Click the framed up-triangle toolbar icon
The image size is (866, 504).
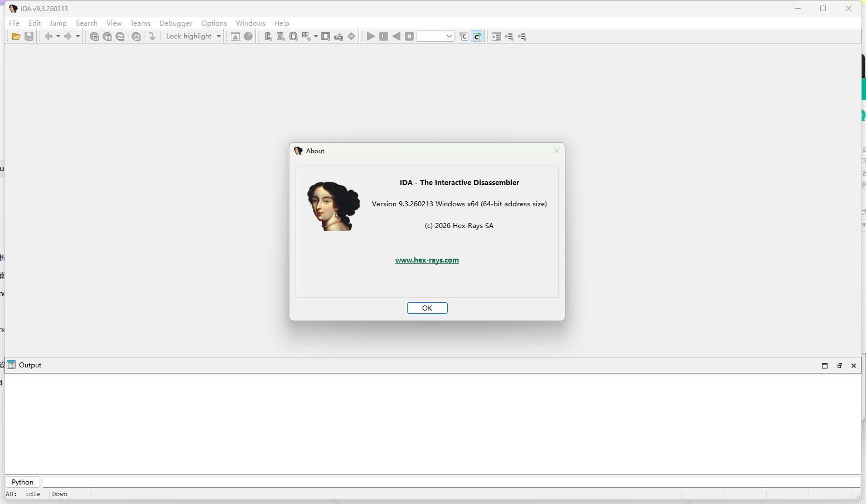click(235, 36)
